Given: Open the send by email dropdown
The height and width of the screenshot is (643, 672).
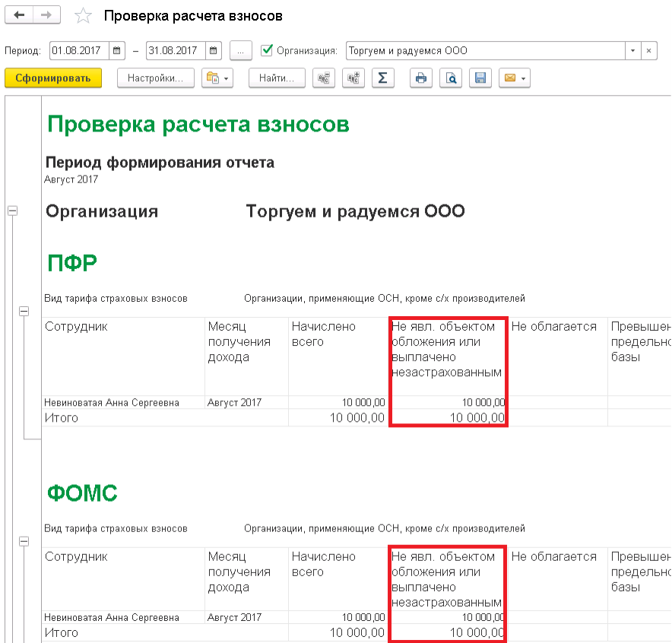Looking at the screenshot, I should (x=515, y=78).
